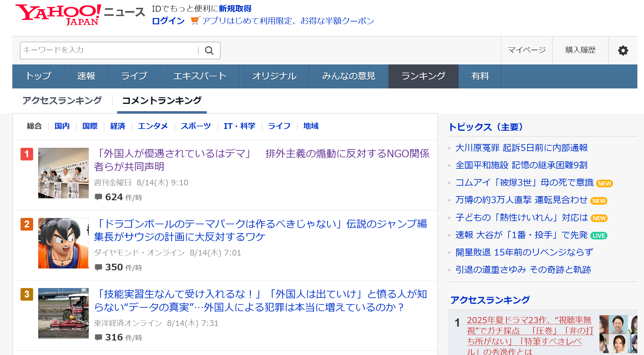Open the ライブ navigation tab
The image size is (644, 355).
[134, 76]
